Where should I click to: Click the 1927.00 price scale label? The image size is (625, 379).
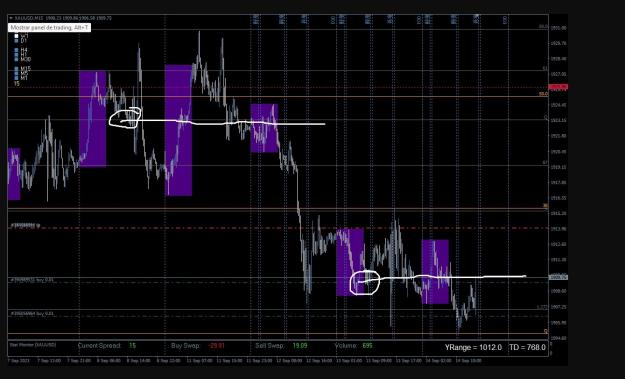pyautogui.click(x=558, y=74)
